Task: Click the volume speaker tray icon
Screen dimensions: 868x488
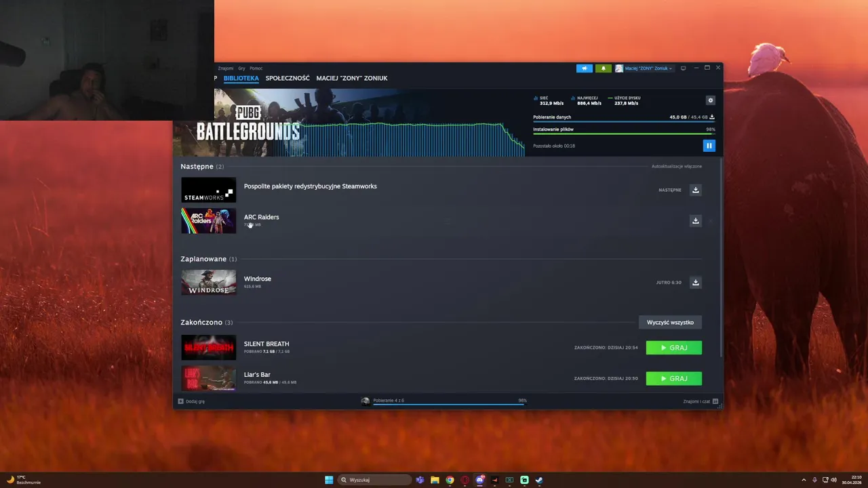Action: [833, 480]
